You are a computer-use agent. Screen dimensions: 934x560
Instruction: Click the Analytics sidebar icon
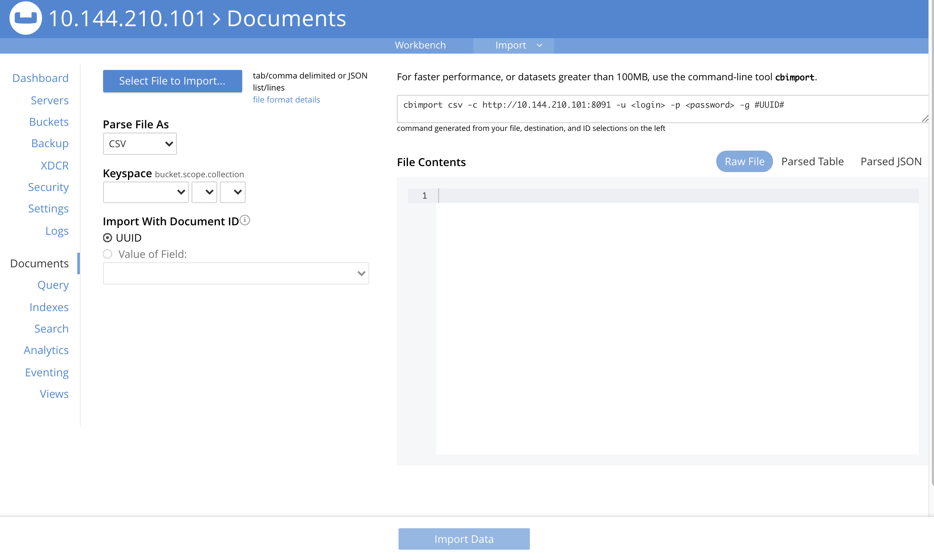pos(46,349)
